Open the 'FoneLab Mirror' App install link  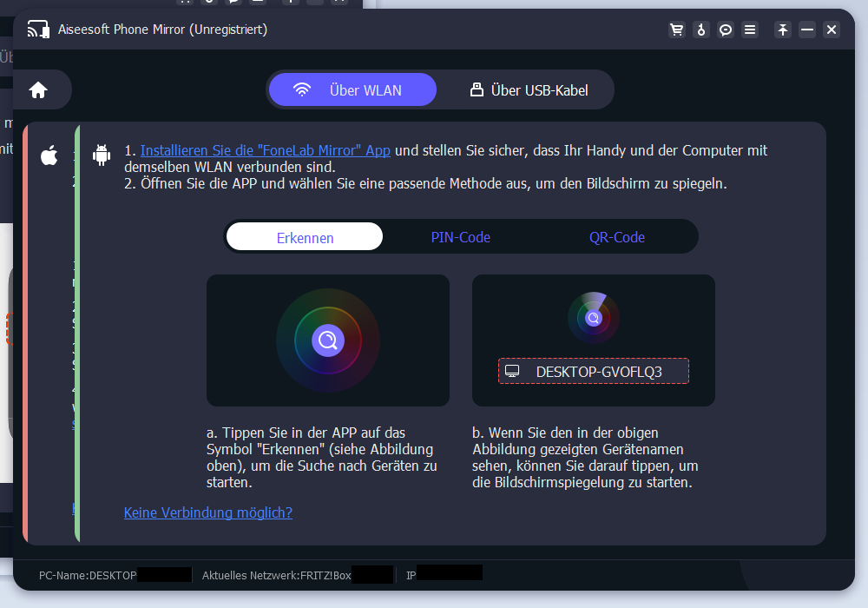pos(265,150)
